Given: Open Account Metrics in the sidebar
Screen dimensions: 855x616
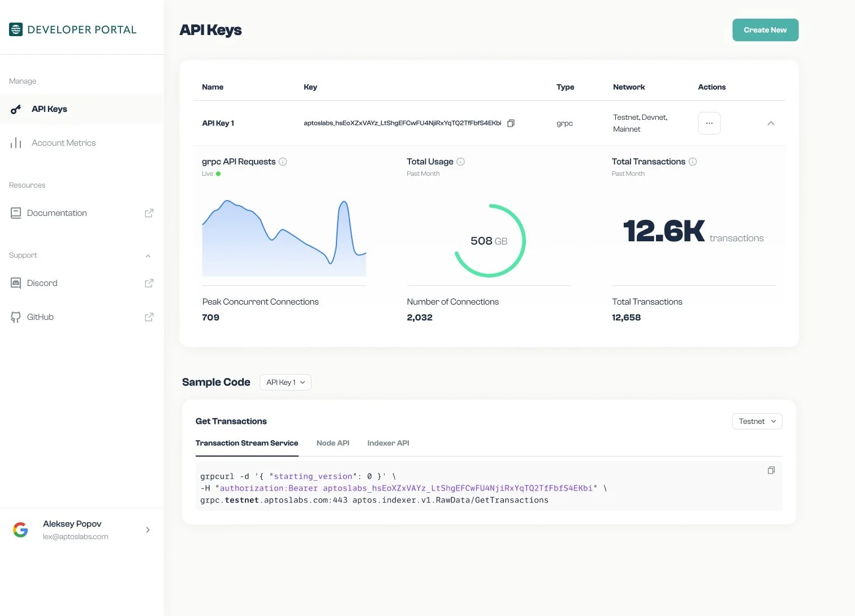Looking at the screenshot, I should (x=81, y=143).
